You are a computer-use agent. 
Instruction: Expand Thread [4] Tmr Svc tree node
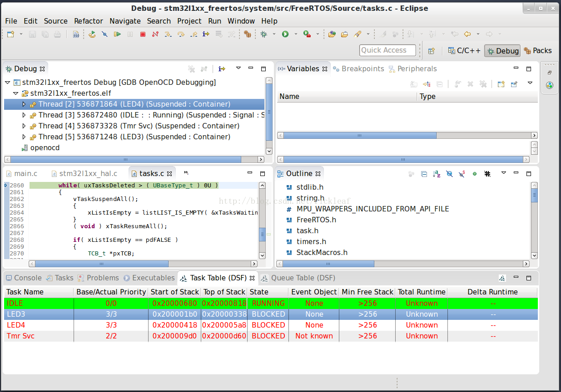coord(24,126)
